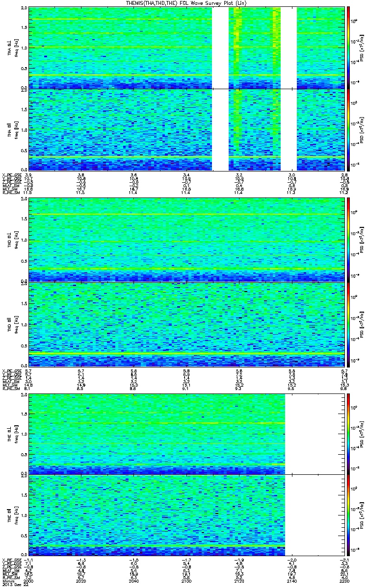Click the THE BII freq [Hz] axis label
This screenshot has height=588, width=368.
coord(12,514)
